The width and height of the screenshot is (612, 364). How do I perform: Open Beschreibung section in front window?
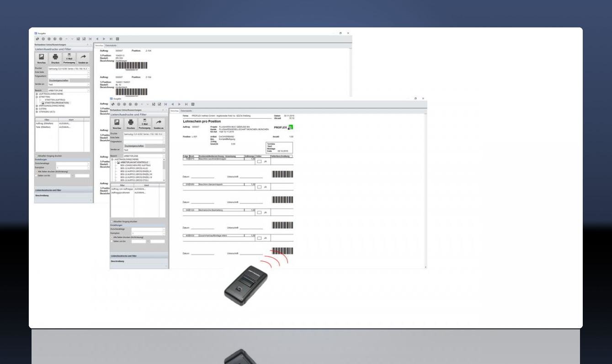(x=139, y=261)
